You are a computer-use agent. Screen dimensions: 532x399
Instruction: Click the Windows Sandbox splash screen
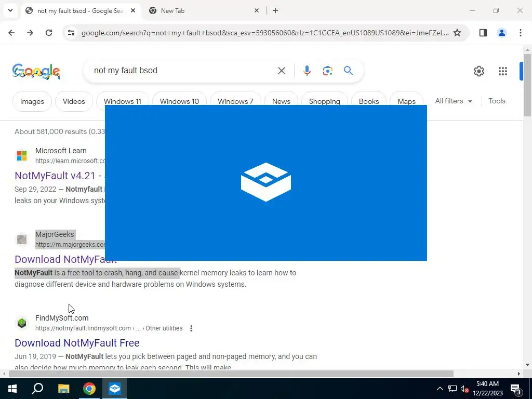point(265,182)
